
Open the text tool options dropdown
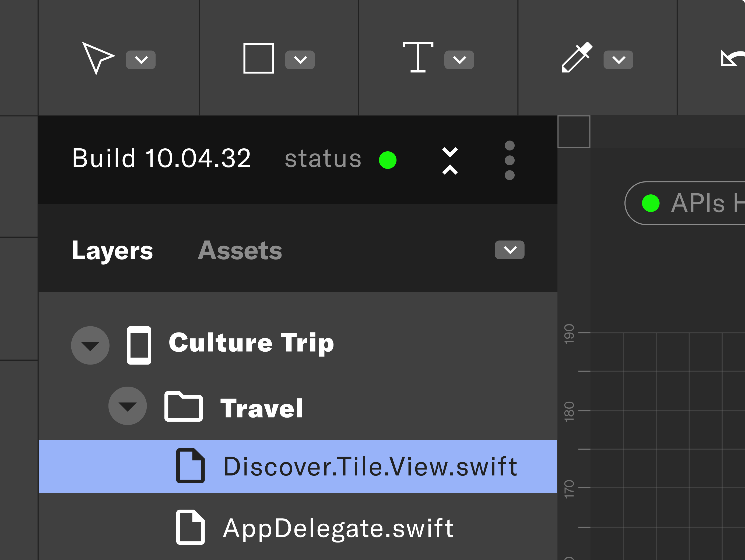pyautogui.click(x=459, y=60)
